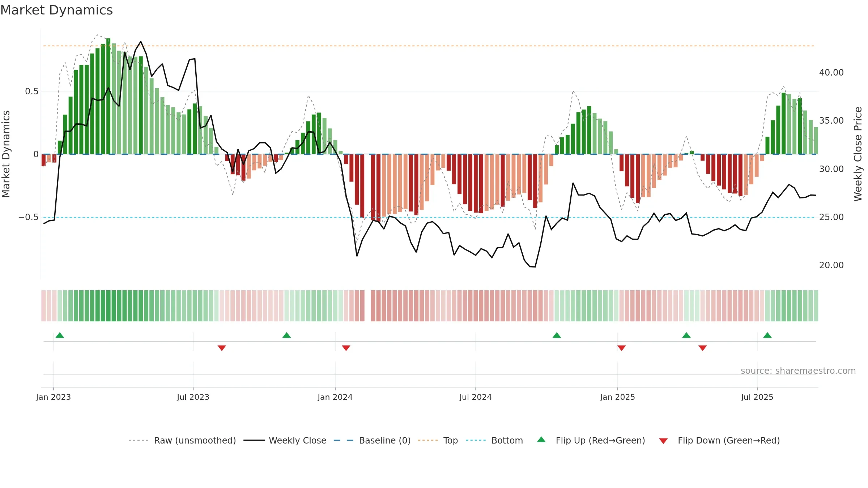Screen dimensions: 868x488
Task: Click the vertical Market Dynamics axis title
Action: click(6, 154)
